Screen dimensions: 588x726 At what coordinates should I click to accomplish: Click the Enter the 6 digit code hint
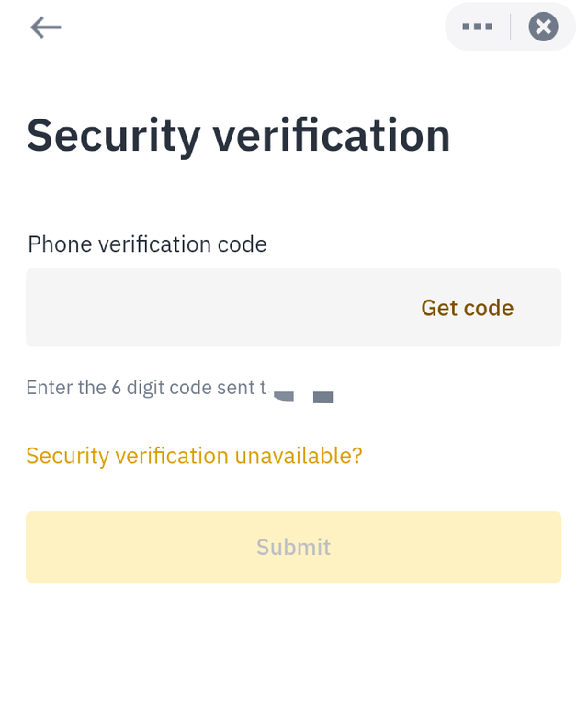145,388
